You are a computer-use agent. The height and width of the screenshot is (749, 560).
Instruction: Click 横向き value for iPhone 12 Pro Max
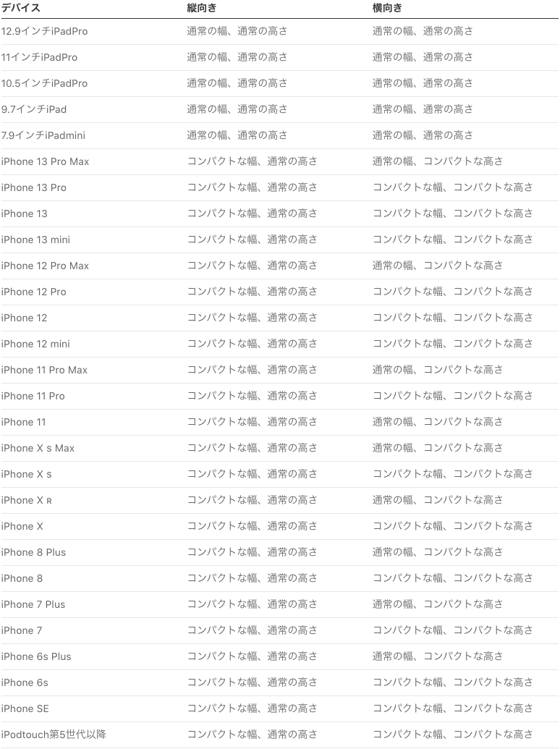(438, 266)
